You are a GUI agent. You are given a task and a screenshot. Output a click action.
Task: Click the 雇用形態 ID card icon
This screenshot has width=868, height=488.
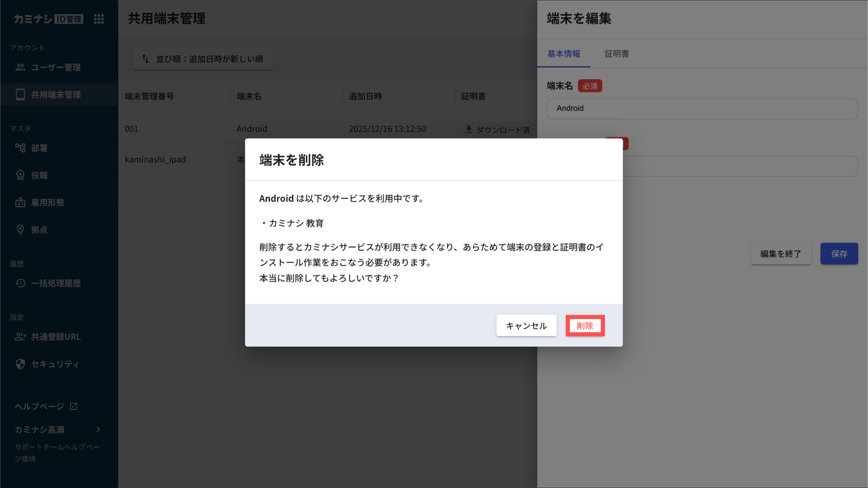click(x=20, y=203)
